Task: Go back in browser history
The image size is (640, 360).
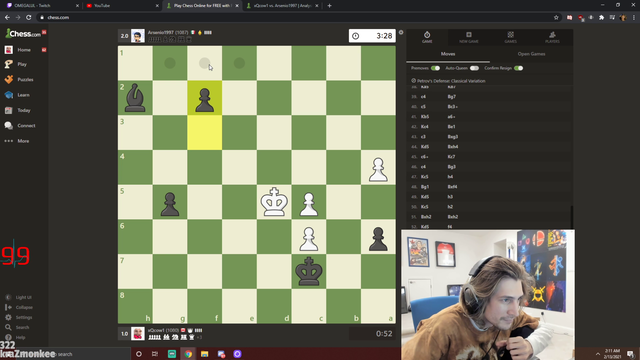Action: pyautogui.click(x=7, y=17)
